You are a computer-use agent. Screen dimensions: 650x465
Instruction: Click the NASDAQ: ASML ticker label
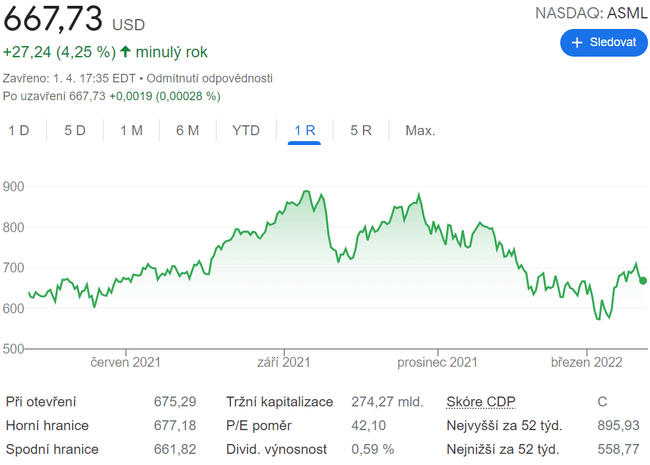(x=592, y=12)
